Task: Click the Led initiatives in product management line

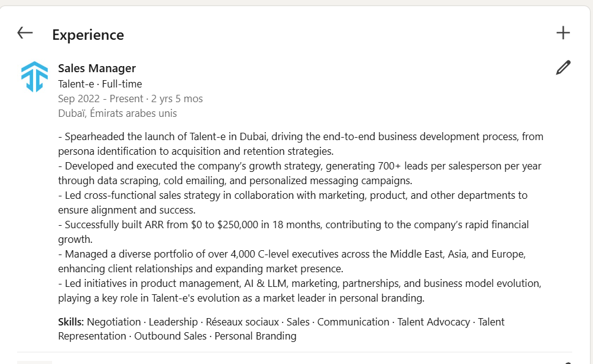Action: coord(299,291)
